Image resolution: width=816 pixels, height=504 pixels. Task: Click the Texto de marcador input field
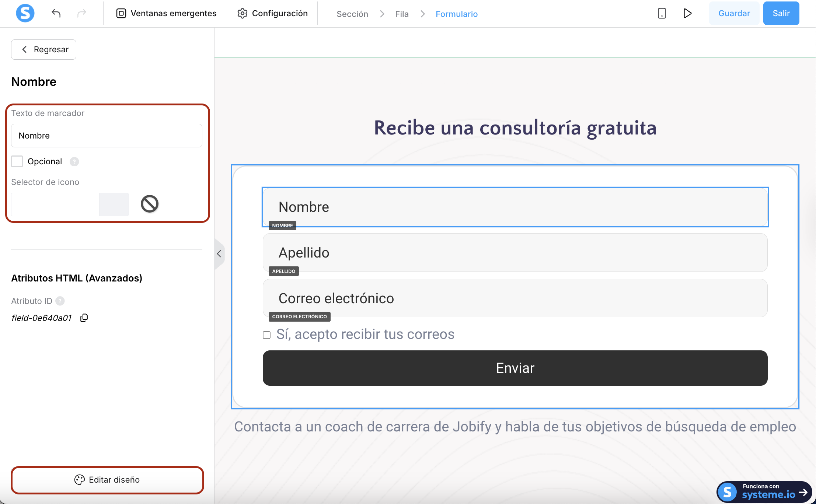107,136
